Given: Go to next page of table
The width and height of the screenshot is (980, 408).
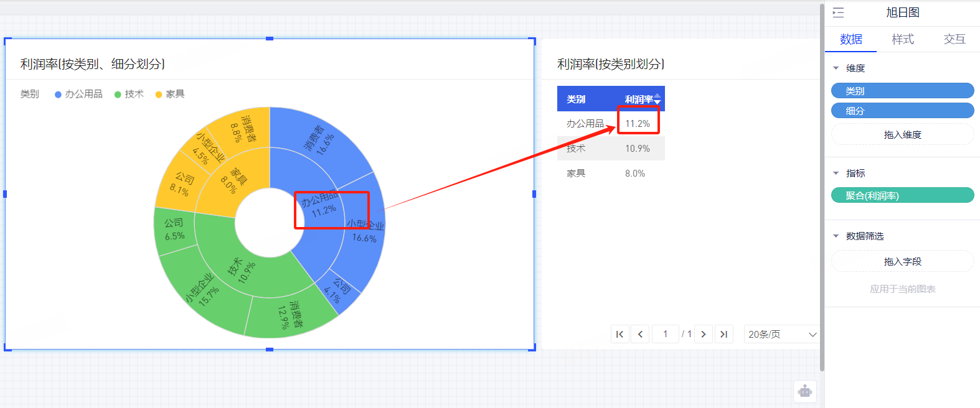Looking at the screenshot, I should point(704,334).
